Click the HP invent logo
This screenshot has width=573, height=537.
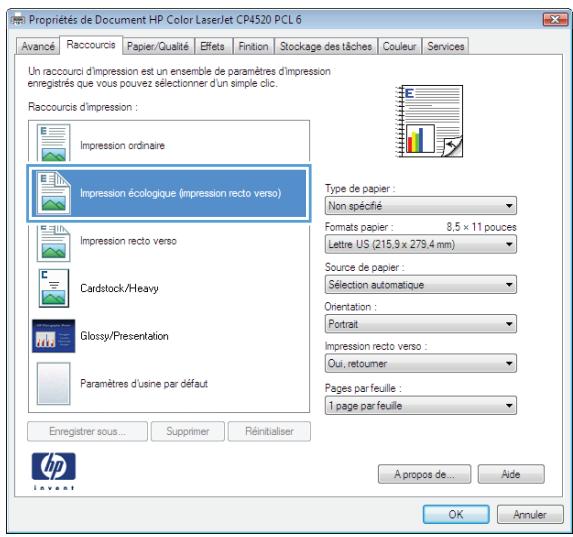53,471
